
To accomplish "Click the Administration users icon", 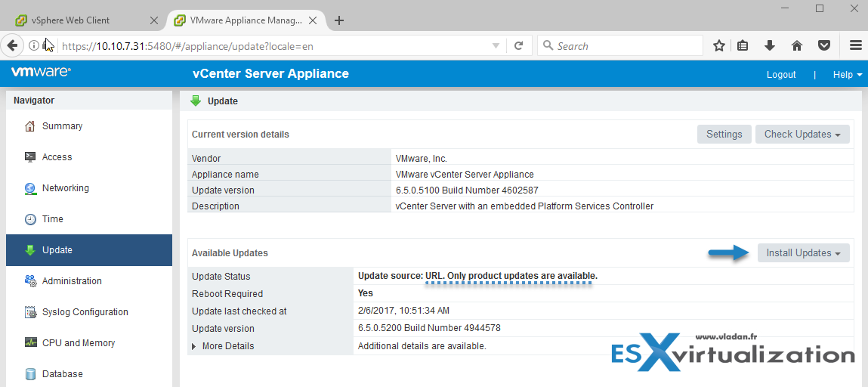I will coord(30,281).
